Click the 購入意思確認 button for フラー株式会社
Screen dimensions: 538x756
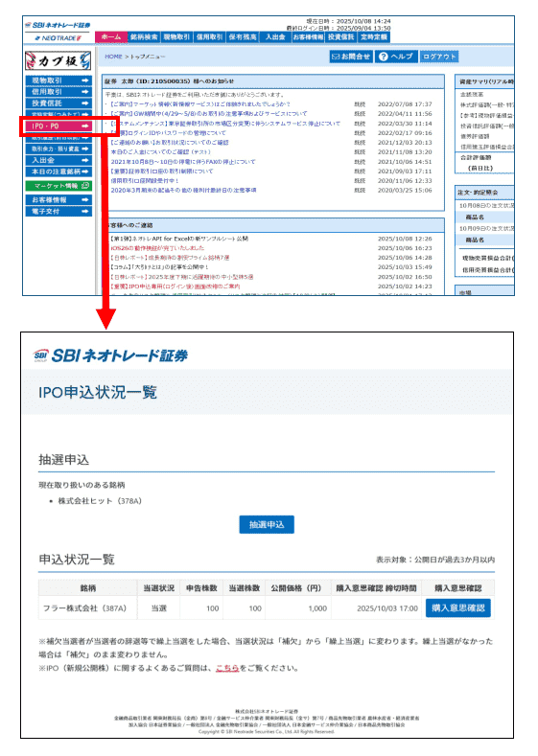[x=457, y=608]
